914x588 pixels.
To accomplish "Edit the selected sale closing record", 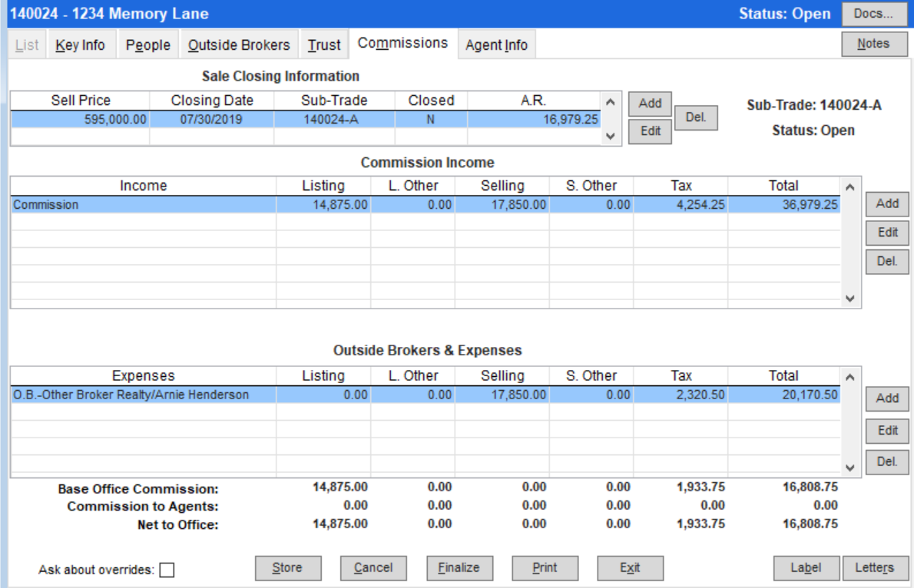I will point(650,131).
